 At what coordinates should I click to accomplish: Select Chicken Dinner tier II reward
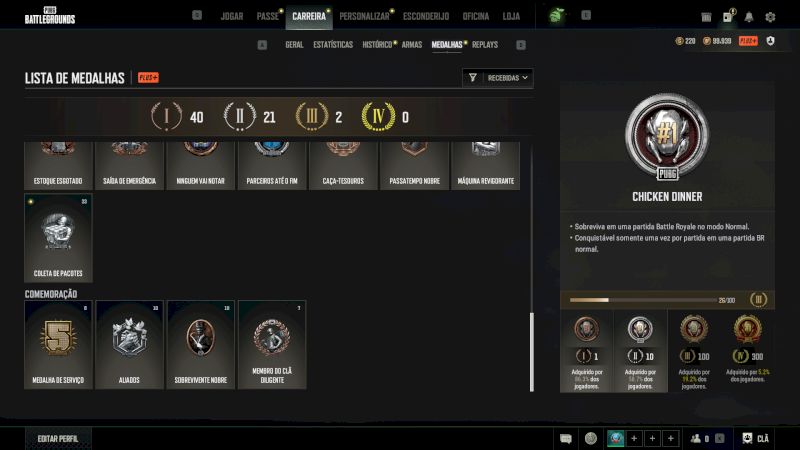coord(640,351)
